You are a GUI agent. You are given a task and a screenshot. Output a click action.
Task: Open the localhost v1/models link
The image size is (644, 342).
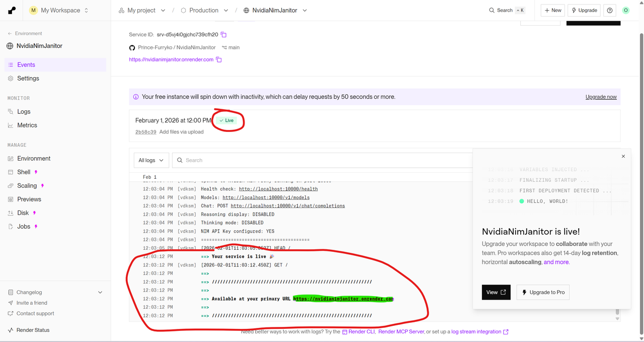coord(266,197)
